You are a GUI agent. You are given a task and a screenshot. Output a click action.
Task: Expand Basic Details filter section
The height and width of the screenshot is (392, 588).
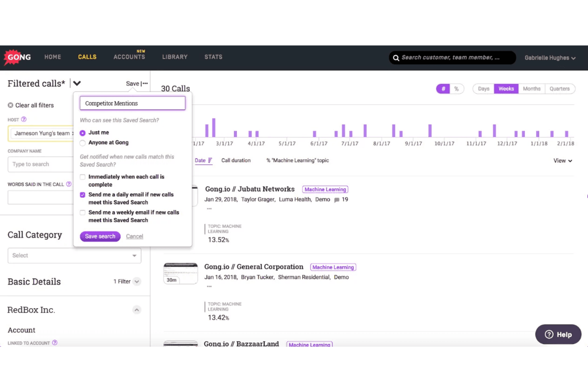[x=137, y=282]
